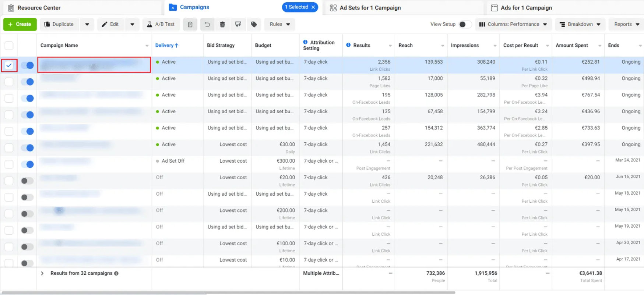This screenshot has height=295, width=644.
Task: Click the tag label icon
Action: tap(254, 24)
